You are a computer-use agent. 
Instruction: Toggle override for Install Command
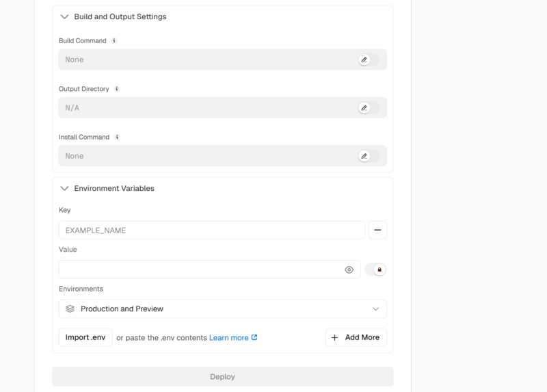tap(369, 156)
